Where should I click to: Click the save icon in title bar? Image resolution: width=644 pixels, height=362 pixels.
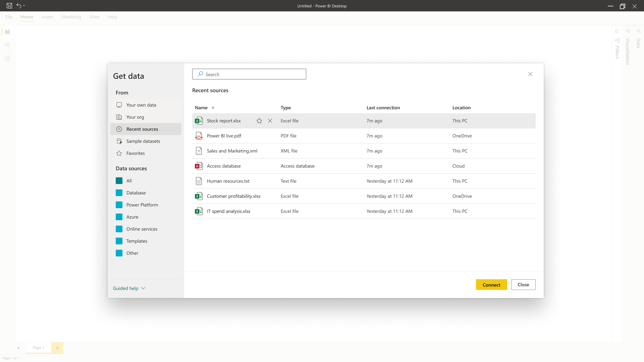coord(9,6)
